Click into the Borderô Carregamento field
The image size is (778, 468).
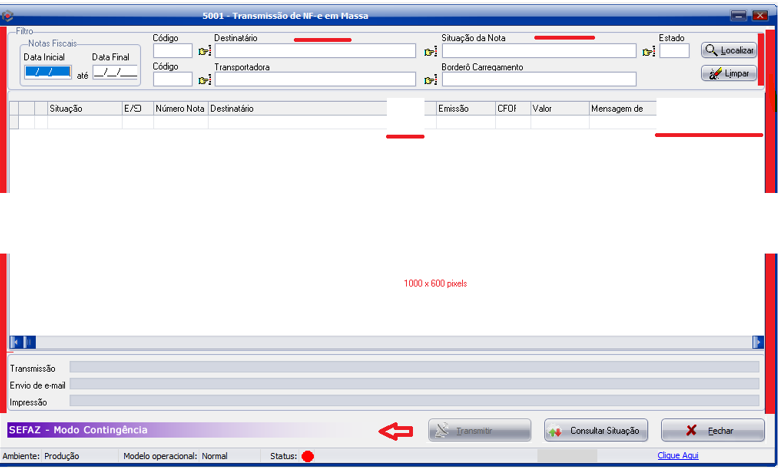pyautogui.click(x=539, y=80)
